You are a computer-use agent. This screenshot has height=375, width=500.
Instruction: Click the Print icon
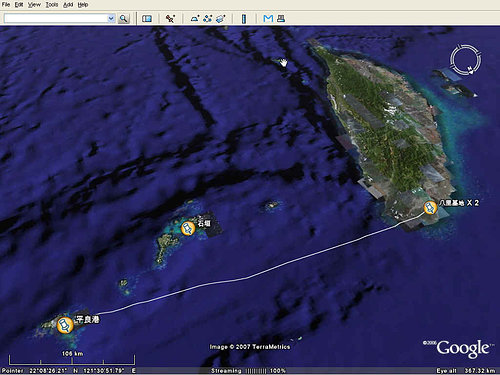pos(281,19)
